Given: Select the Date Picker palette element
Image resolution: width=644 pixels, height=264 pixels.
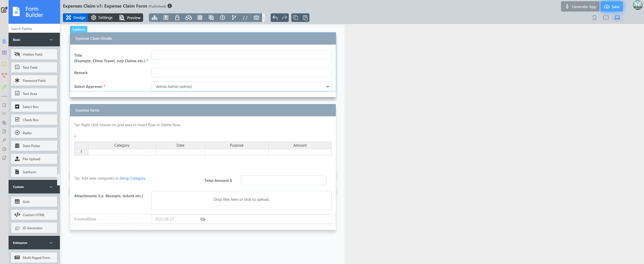Looking at the screenshot, I should coord(34,146).
